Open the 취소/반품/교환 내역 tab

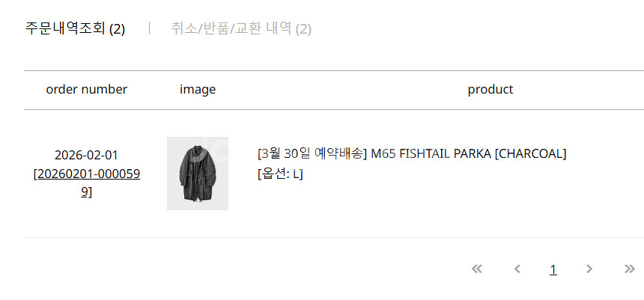(231, 28)
